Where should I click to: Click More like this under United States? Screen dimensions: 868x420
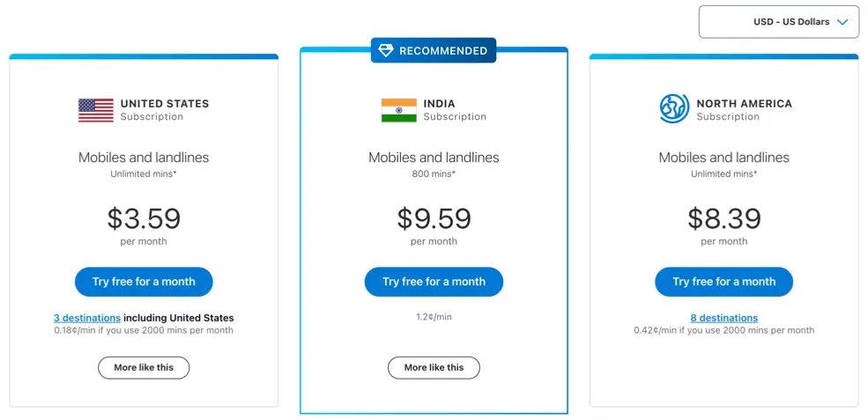click(144, 367)
